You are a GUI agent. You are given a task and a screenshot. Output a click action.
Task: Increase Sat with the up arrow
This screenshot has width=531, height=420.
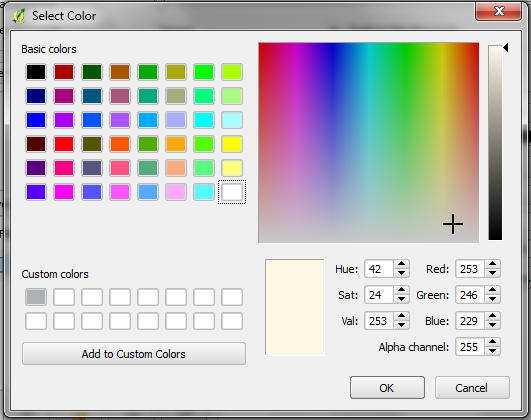[402, 290]
